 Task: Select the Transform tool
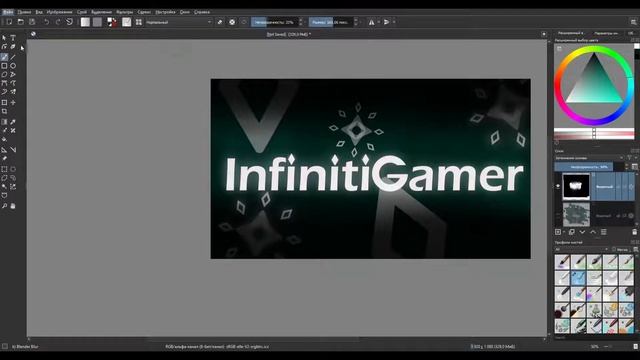tap(4, 102)
